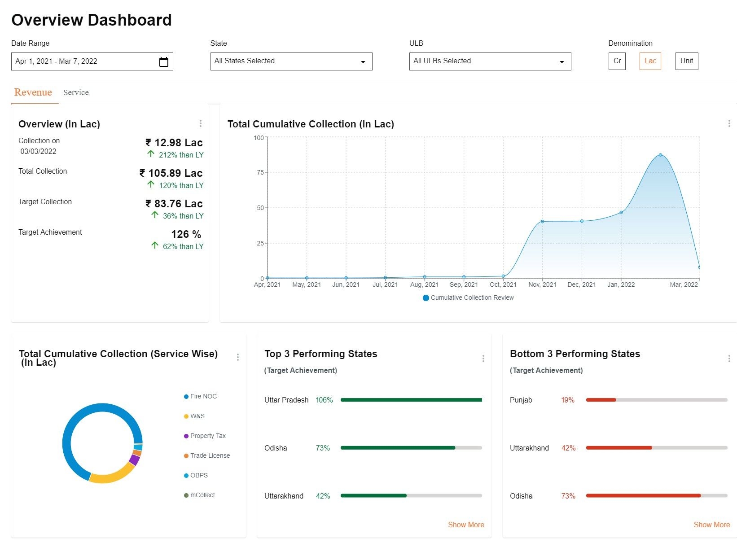This screenshot has width=737, height=560.
Task: Open Total Cumulative Collection chart options menu
Action: click(x=729, y=123)
